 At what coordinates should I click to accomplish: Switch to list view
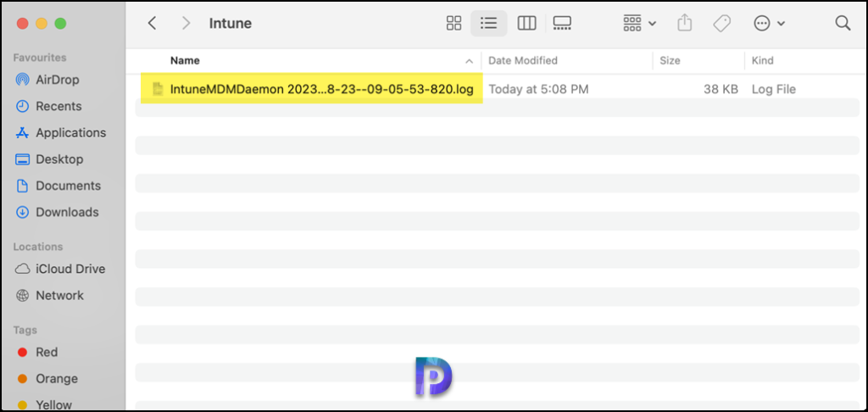point(488,23)
